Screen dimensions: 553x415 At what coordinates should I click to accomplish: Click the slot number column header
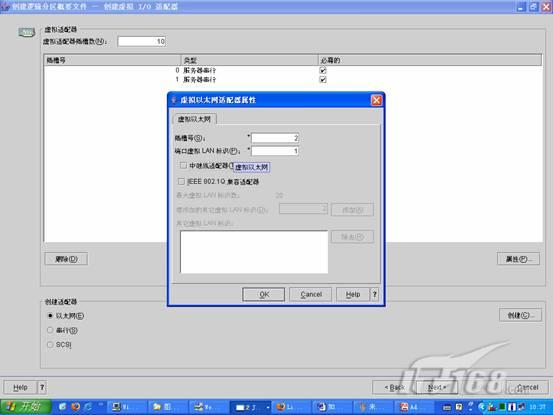pyautogui.click(x=112, y=60)
